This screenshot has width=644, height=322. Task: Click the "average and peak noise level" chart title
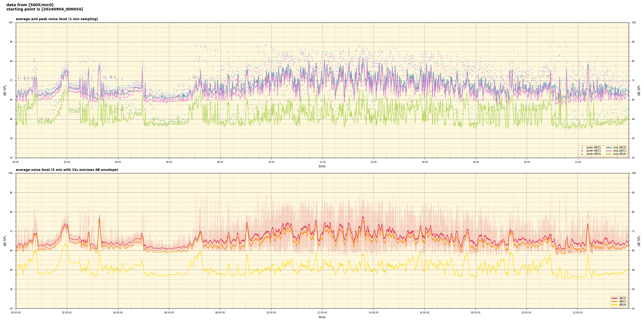(57, 19)
